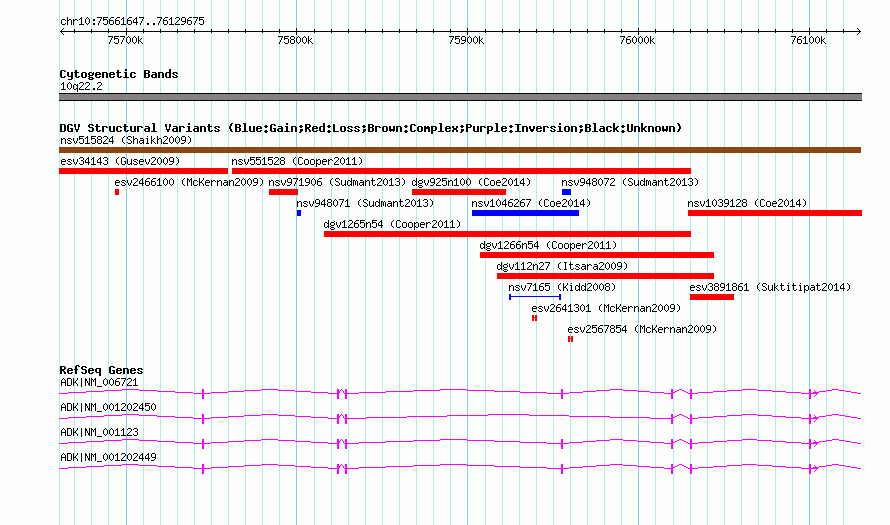Screen dimensions: 890x525
Task: Click the 76000k ruler label
Action: click(x=637, y=40)
